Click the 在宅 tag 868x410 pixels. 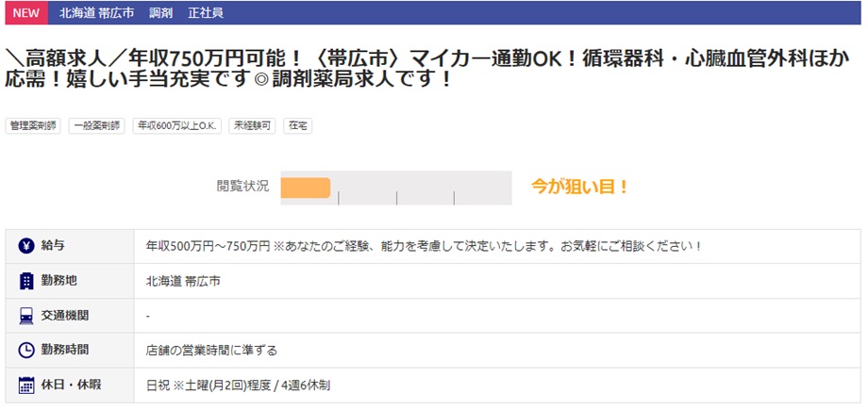pyautogui.click(x=298, y=125)
